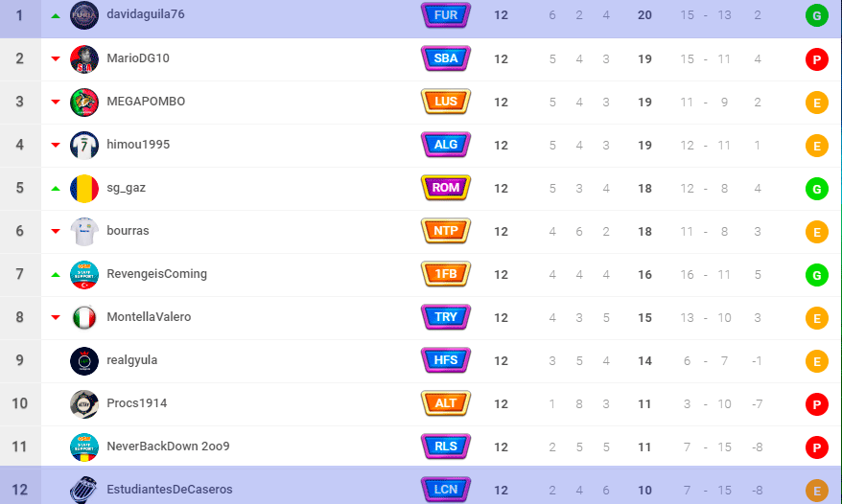The width and height of the screenshot is (842, 504).
Task: Click the green G result circle for RevengeisComing
Action: [817, 275]
